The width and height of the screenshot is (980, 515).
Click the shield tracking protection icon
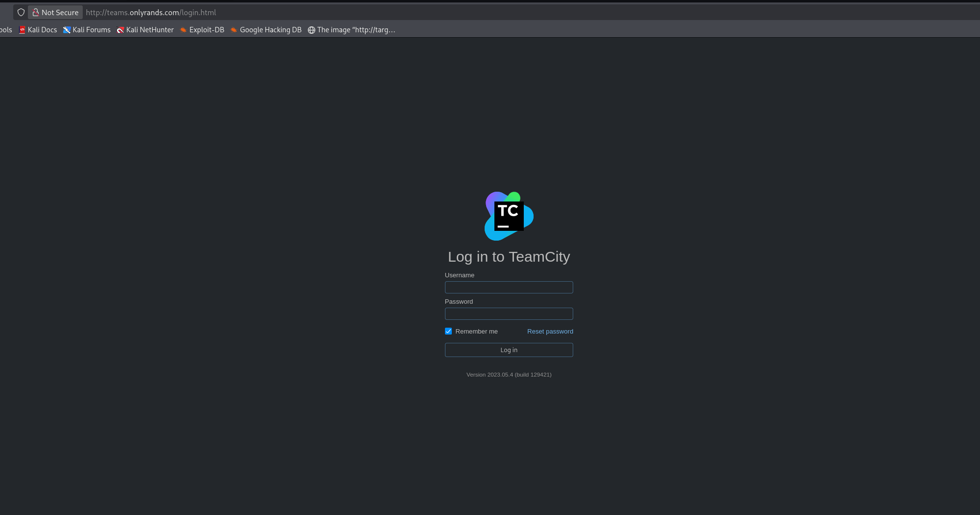21,12
